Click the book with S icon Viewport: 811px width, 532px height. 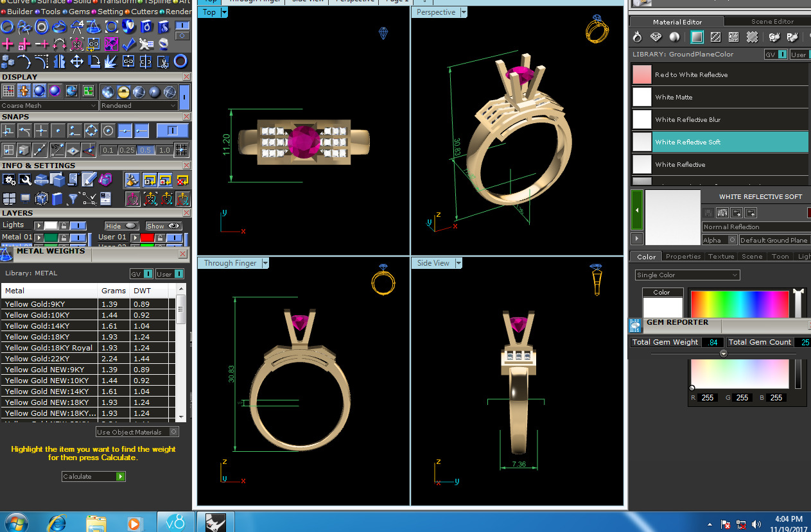point(164,27)
